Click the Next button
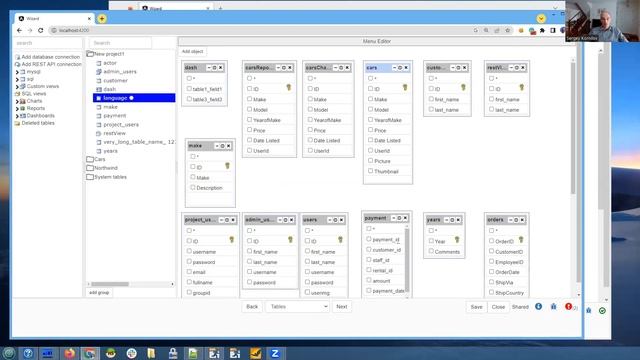Screen dimensions: 640x360 342,307
